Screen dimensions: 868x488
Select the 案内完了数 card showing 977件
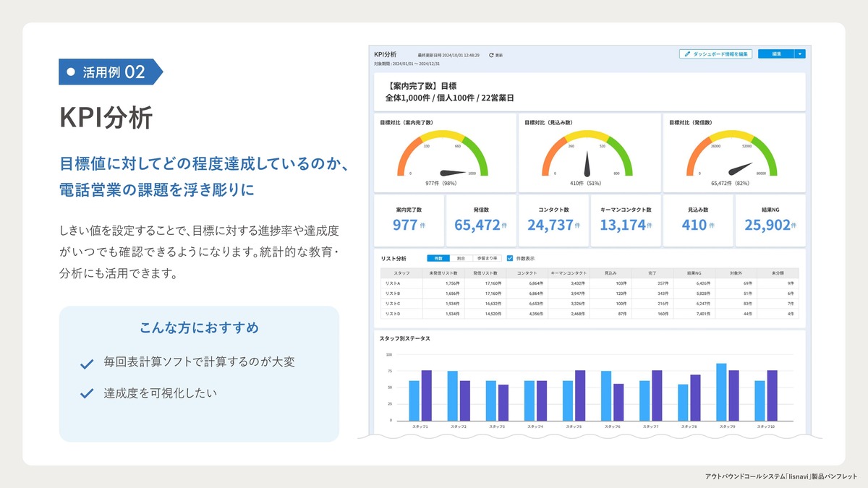(x=409, y=221)
